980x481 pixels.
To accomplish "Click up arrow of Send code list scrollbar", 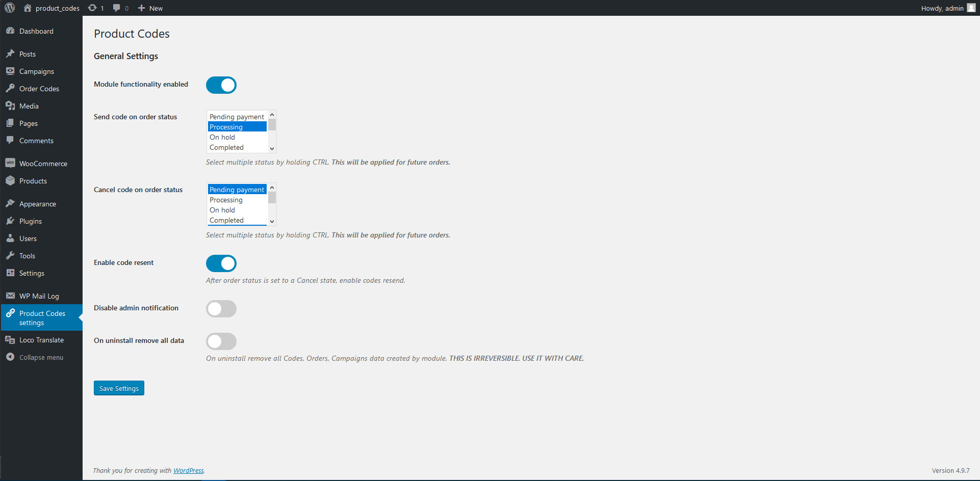I will coord(272,115).
